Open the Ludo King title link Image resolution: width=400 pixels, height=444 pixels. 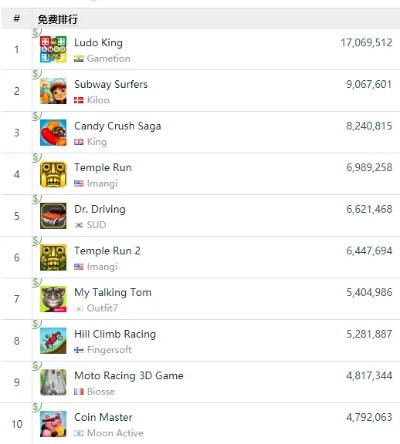pyautogui.click(x=98, y=43)
